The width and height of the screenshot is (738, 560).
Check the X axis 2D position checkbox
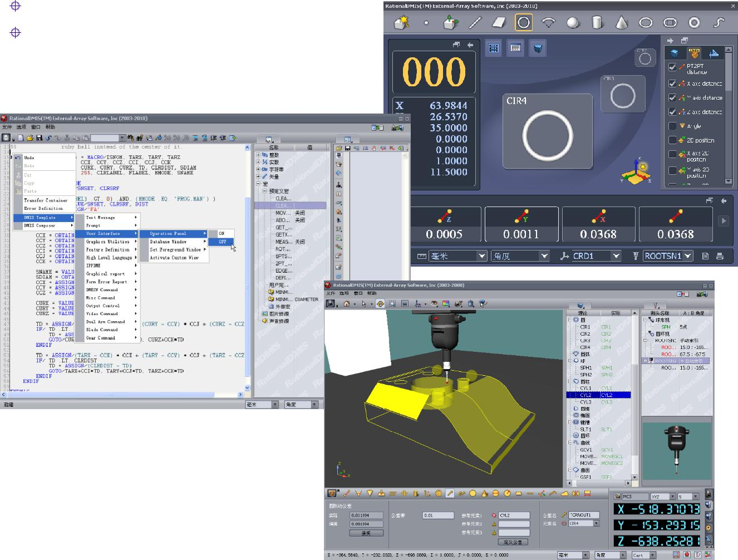[x=672, y=154]
